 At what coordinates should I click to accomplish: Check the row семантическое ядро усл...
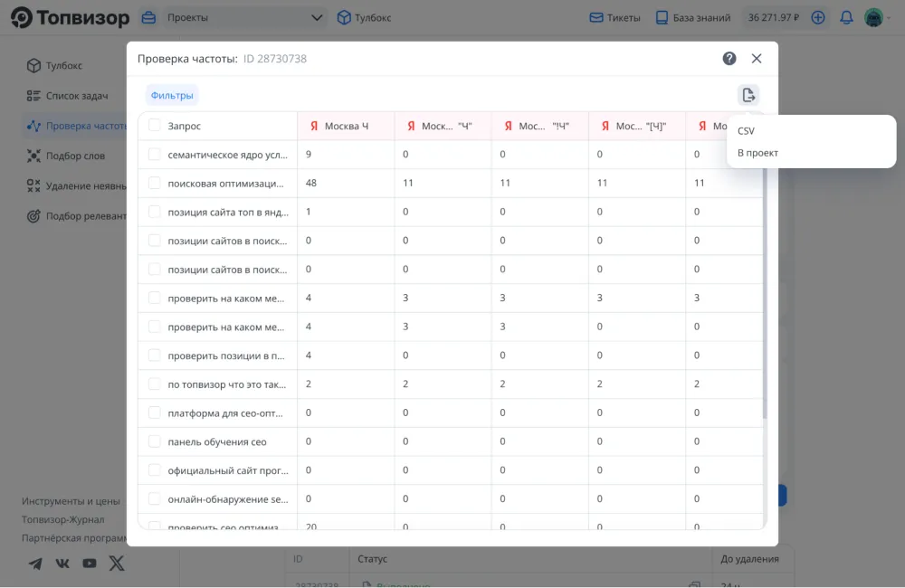tap(154, 154)
